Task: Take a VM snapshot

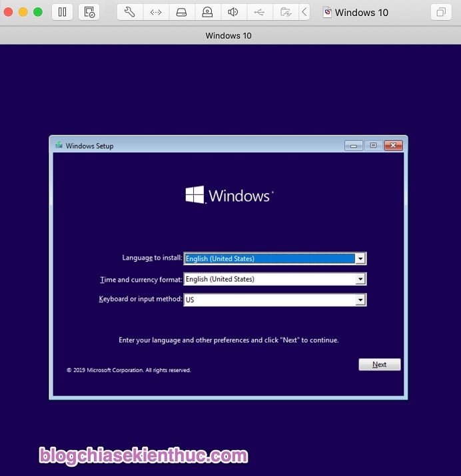Action: 89,12
